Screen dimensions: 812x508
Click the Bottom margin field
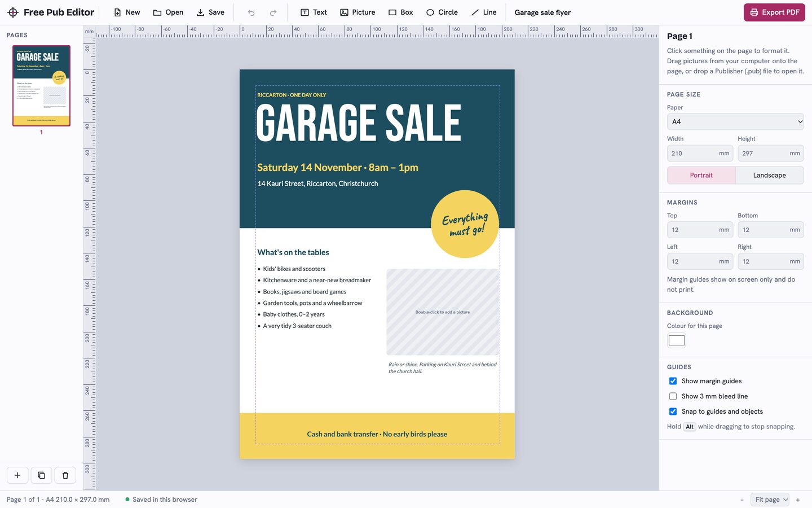pos(771,230)
